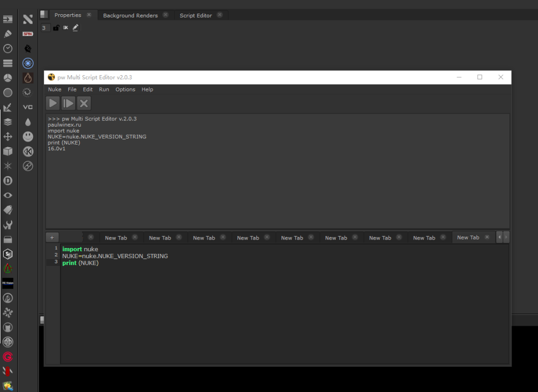Open the Options menu in script editor

pos(125,89)
